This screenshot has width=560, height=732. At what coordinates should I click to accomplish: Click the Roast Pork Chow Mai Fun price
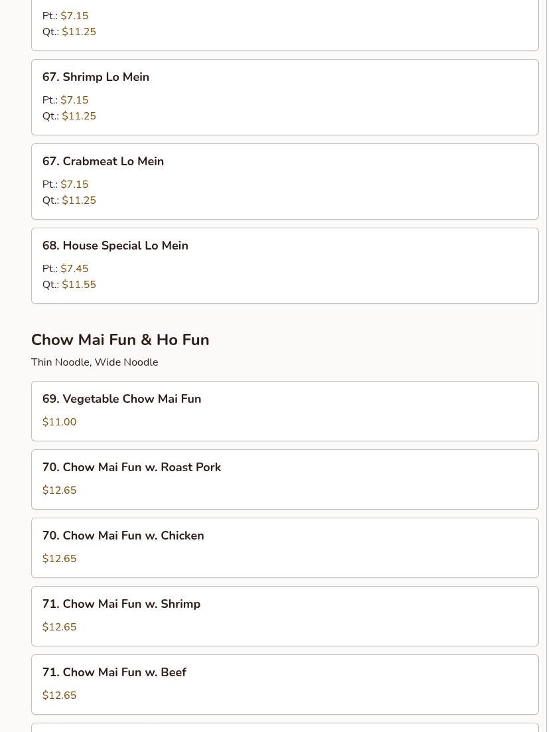59,490
